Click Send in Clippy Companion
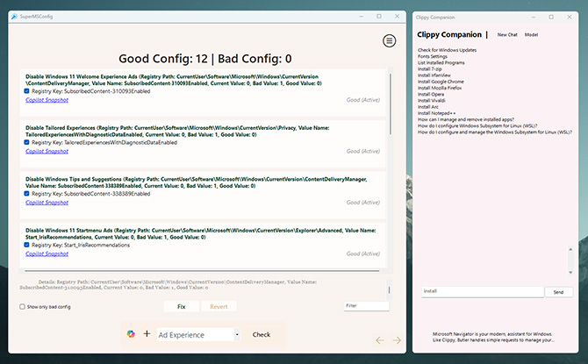Screen dimensions: 588x364 coord(558,292)
